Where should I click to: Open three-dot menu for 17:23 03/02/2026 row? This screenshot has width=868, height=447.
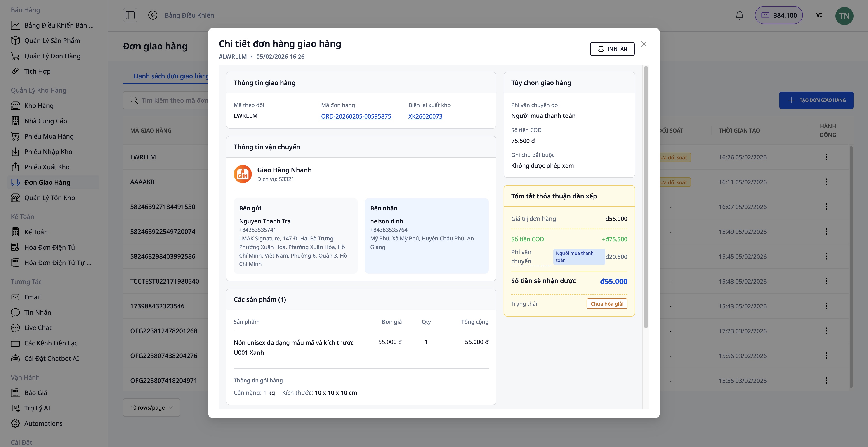click(x=826, y=331)
